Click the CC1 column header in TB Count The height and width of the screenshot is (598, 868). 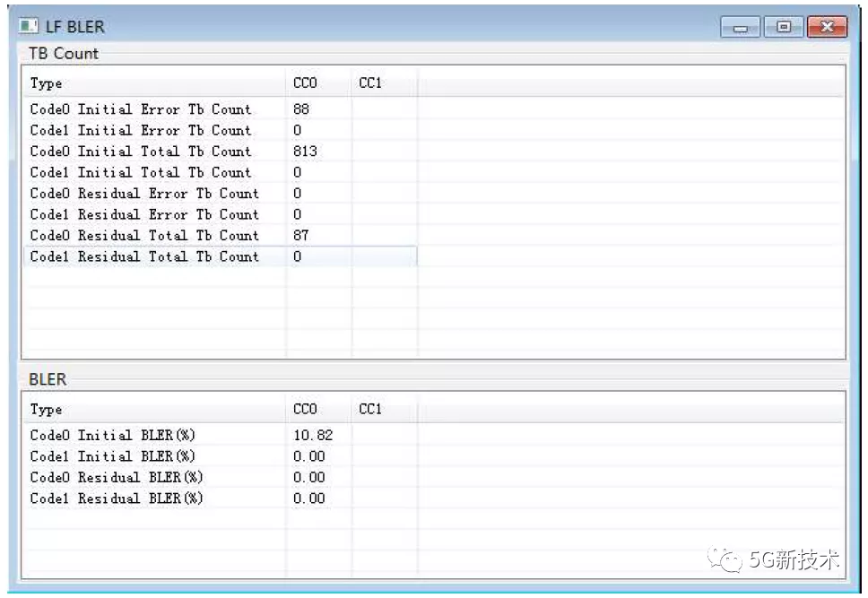(x=384, y=83)
